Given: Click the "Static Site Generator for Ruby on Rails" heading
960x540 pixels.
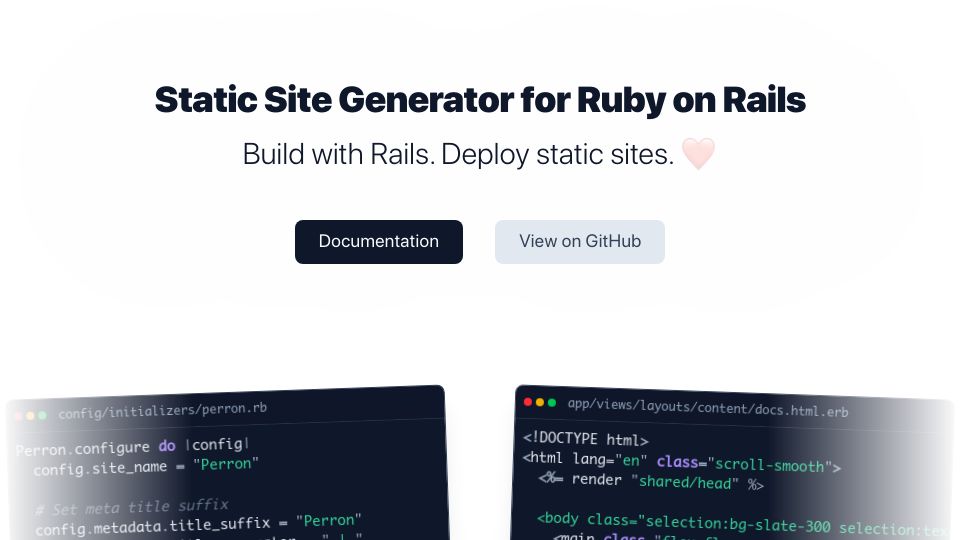Looking at the screenshot, I should [480, 100].
